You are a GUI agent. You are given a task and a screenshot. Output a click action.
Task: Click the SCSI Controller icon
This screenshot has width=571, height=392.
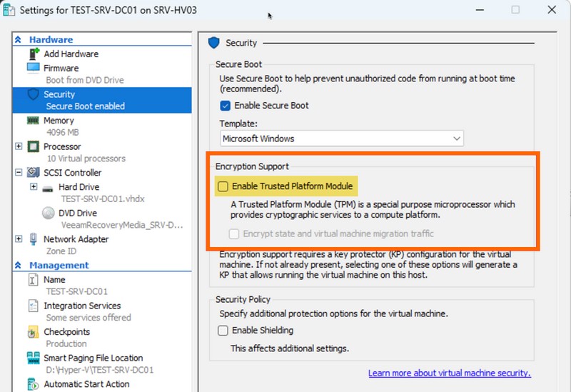(x=33, y=172)
